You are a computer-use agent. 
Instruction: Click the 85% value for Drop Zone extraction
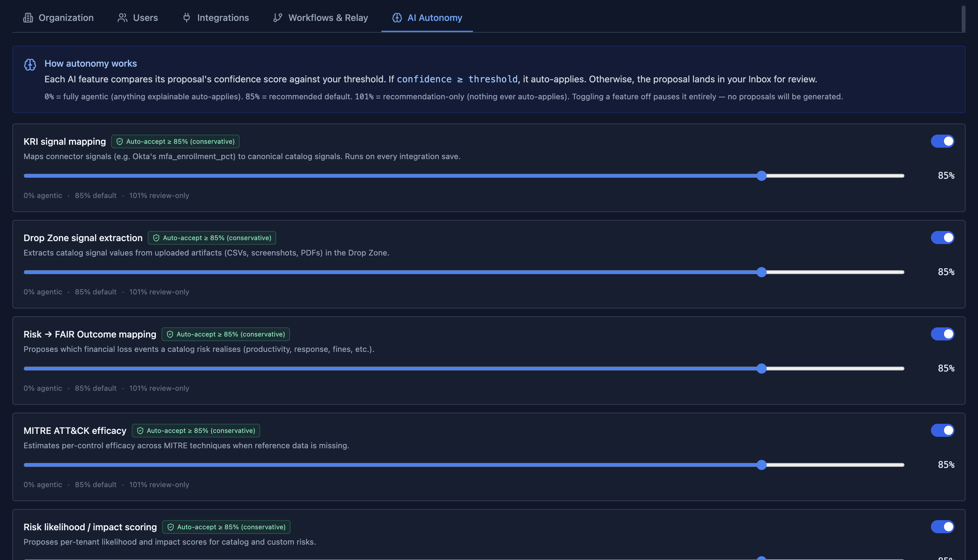[946, 272]
